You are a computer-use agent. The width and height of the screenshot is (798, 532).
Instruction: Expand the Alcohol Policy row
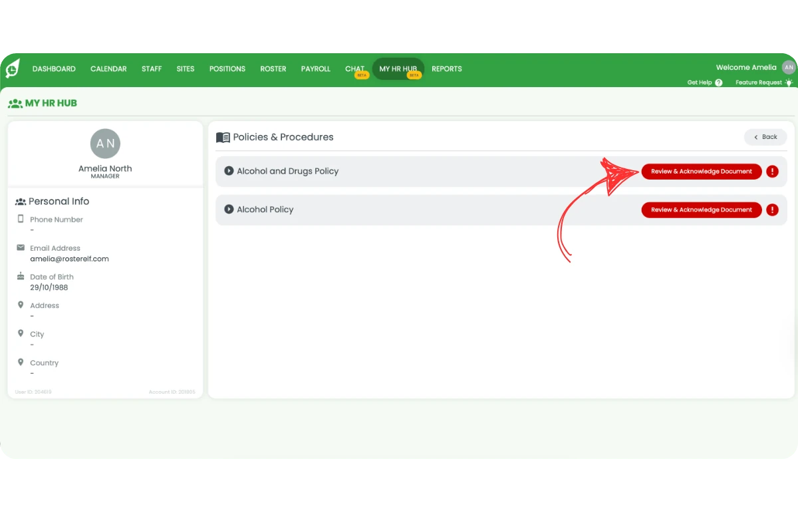point(229,209)
